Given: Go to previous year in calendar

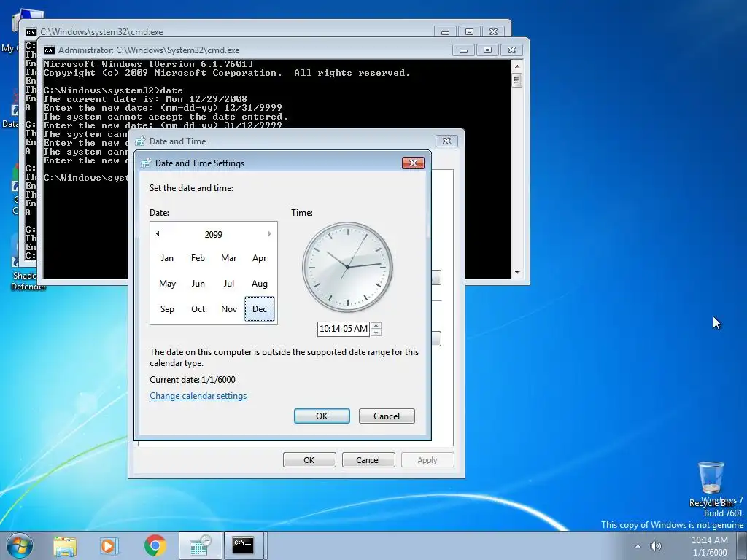Looking at the screenshot, I should pyautogui.click(x=158, y=234).
